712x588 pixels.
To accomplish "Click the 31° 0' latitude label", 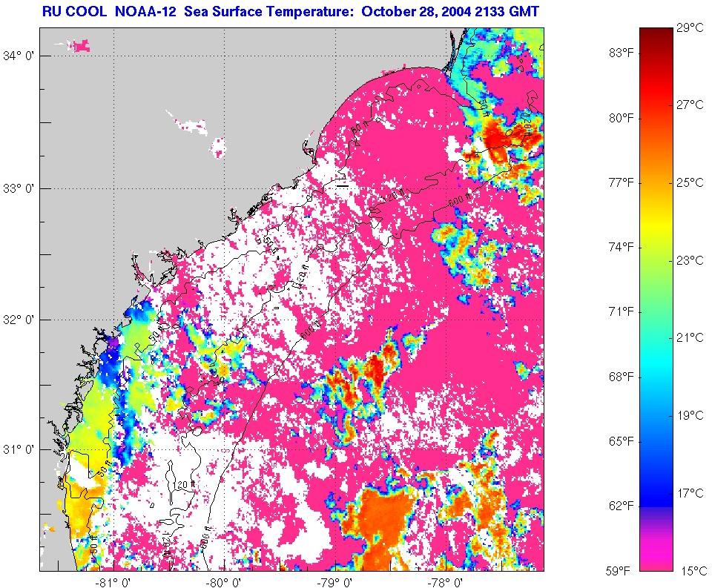I will (x=19, y=449).
